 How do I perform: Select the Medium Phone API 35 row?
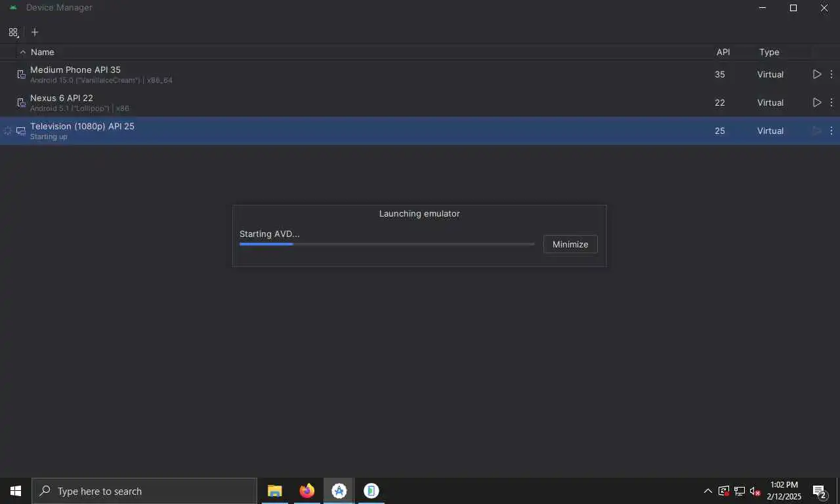[x=420, y=74]
